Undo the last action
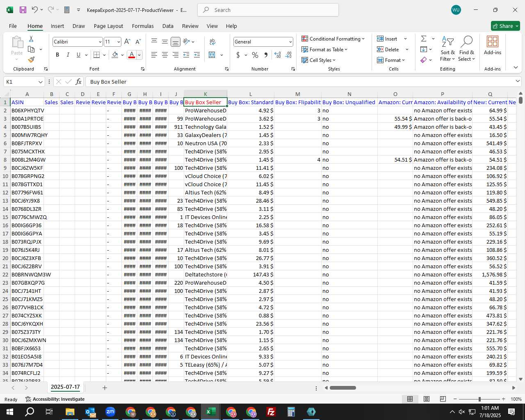Screen dimensions: 525x420 click(34, 10)
